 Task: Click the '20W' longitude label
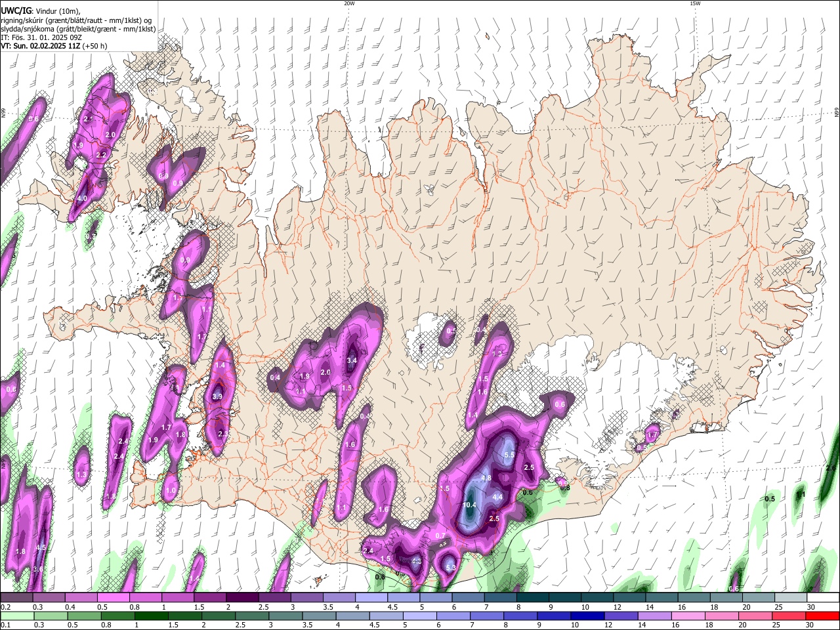[x=349, y=3]
